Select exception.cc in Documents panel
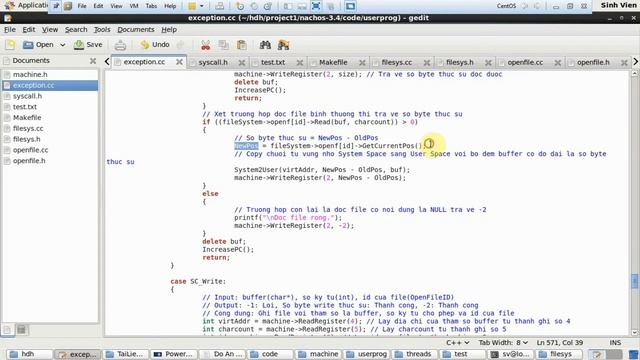 click(50, 85)
